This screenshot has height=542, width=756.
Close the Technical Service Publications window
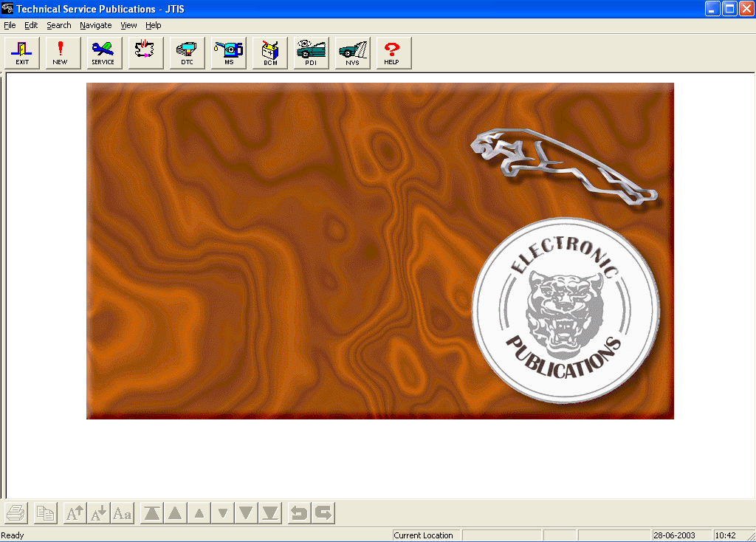point(746,9)
